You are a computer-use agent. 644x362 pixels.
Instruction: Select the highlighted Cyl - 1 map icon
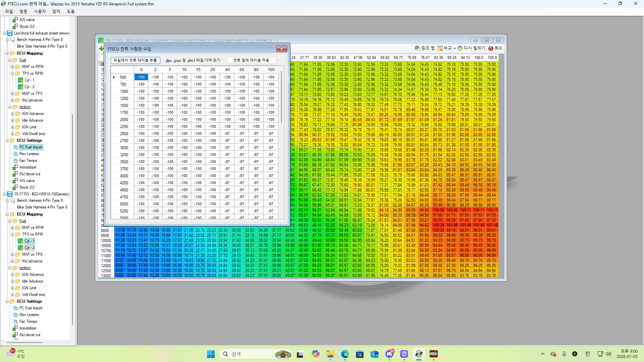(x=20, y=241)
